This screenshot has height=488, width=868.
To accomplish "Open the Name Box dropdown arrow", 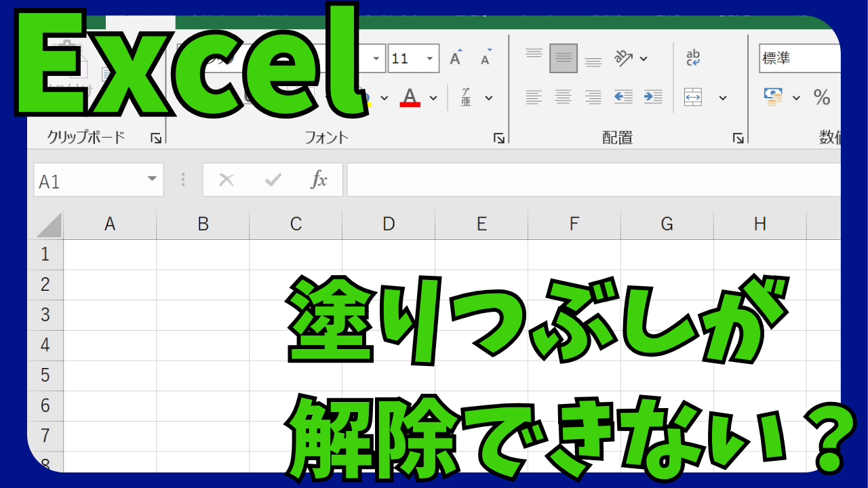I will click(x=152, y=180).
